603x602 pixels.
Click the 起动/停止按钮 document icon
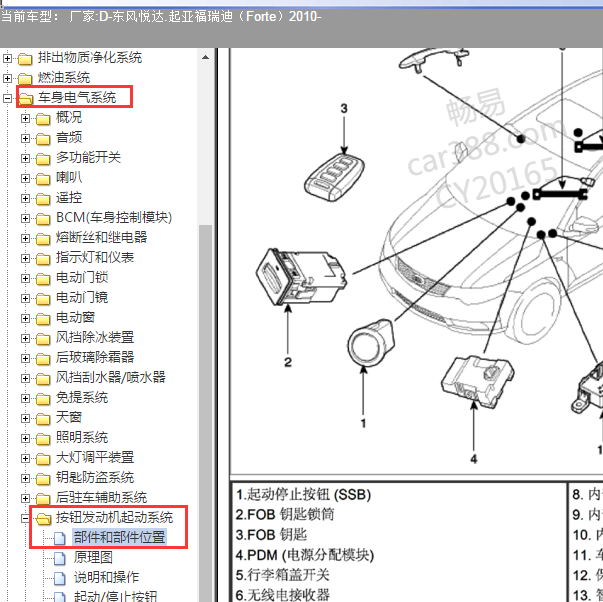[60, 597]
